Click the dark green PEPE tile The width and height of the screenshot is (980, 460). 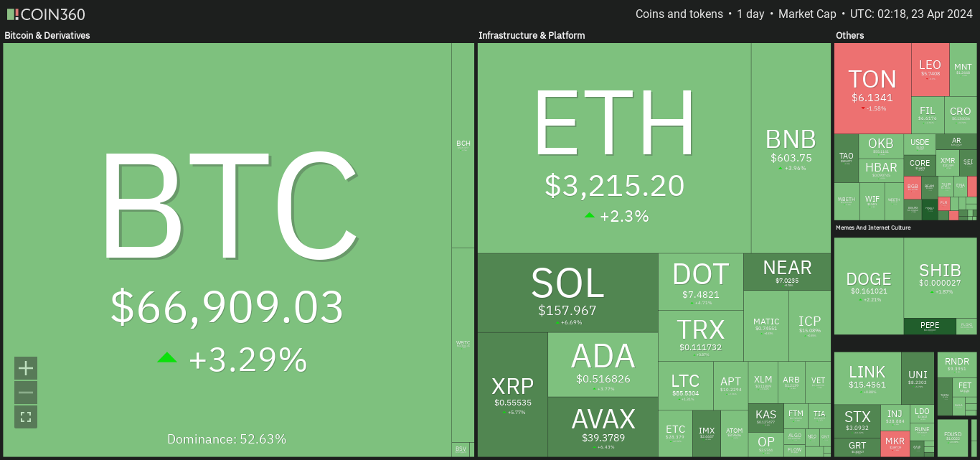pyautogui.click(x=930, y=326)
